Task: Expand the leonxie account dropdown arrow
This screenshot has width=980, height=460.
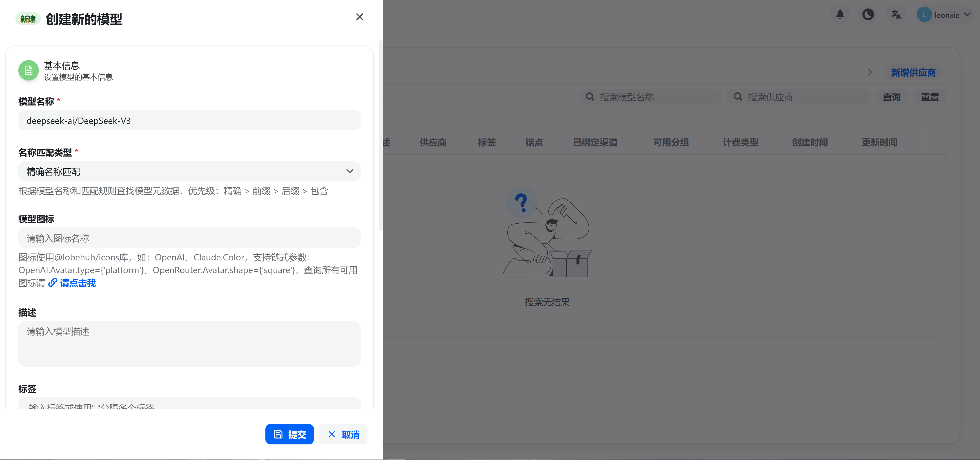Action: click(967, 15)
